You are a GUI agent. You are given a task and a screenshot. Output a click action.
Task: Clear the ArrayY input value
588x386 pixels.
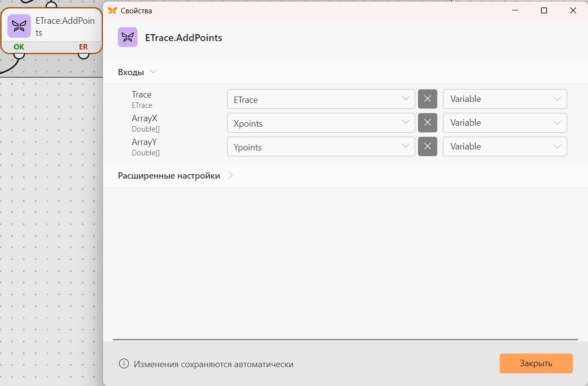click(428, 146)
